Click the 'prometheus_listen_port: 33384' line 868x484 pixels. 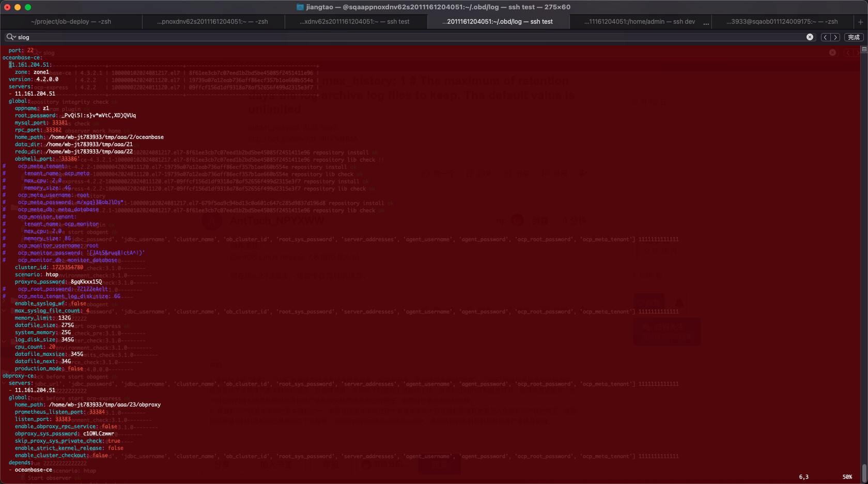pos(60,412)
